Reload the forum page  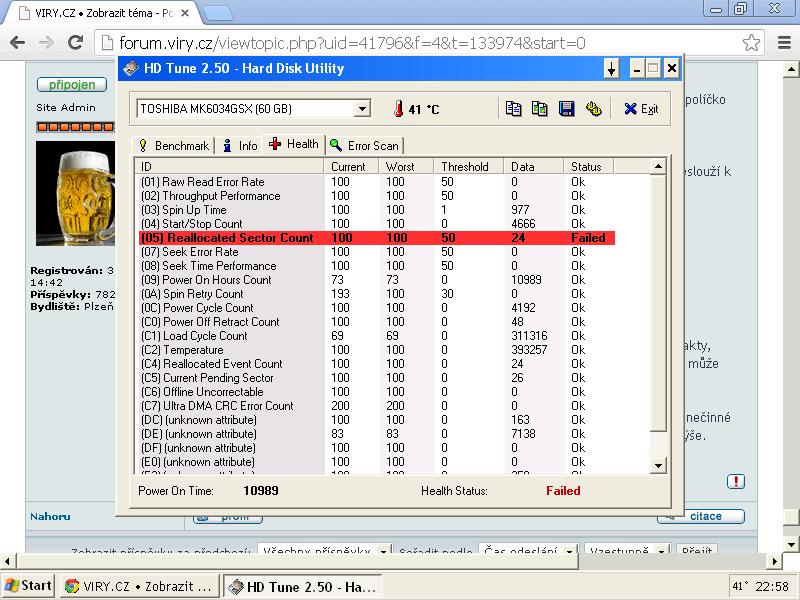pos(76,42)
